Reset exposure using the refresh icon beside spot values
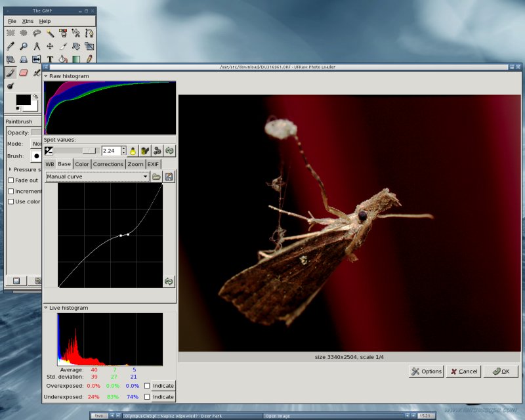Screen dimensions: 525x420 pos(169,151)
